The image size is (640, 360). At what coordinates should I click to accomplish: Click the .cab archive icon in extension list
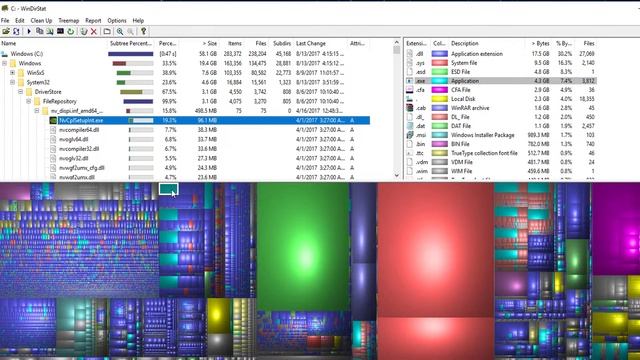pos(410,108)
